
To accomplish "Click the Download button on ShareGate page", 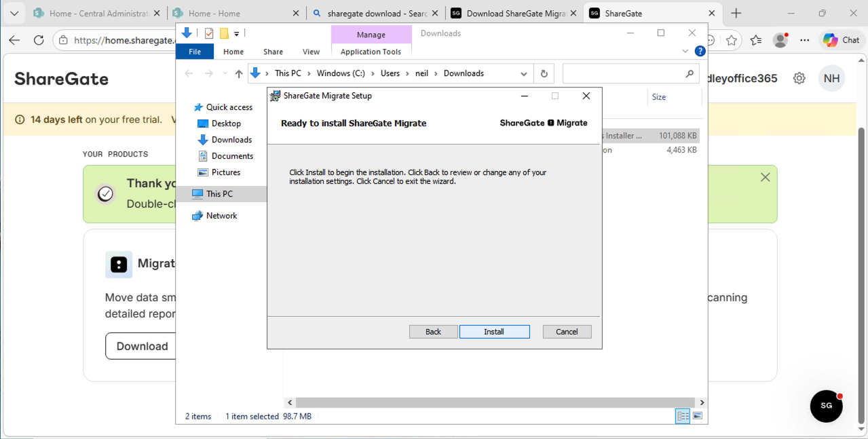I will pyautogui.click(x=142, y=346).
